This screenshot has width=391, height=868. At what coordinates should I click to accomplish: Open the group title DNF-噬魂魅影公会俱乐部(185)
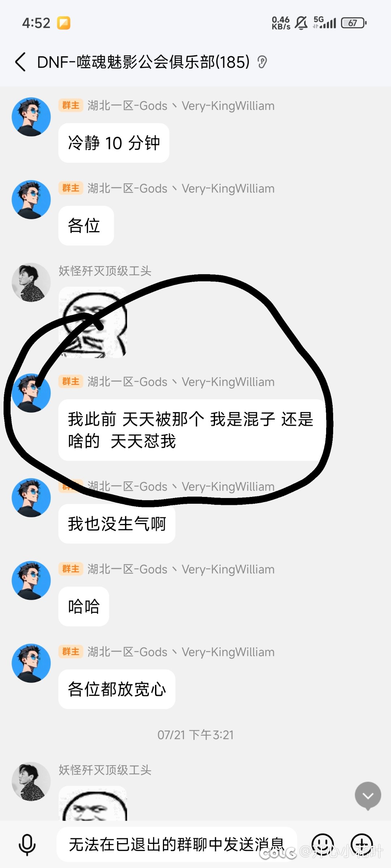(x=143, y=62)
